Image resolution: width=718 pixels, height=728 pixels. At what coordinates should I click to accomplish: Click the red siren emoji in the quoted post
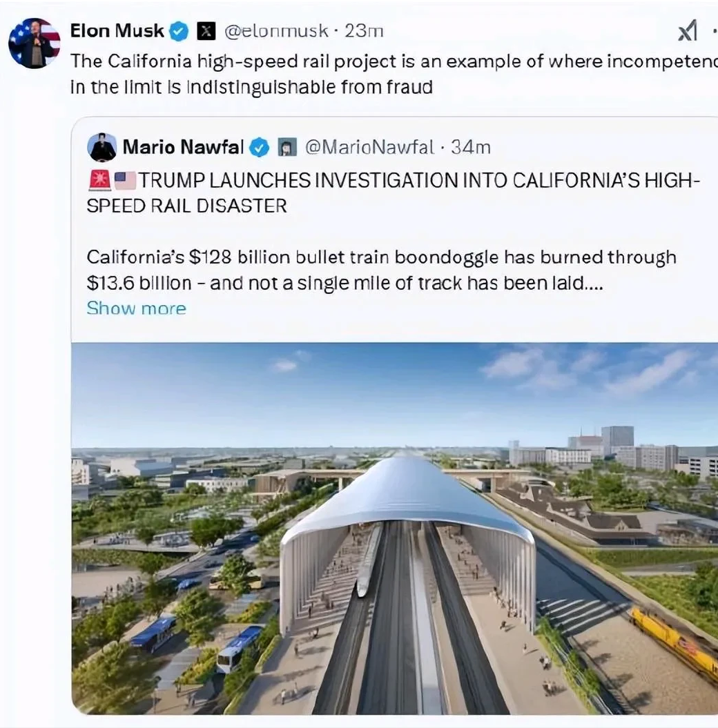(x=100, y=181)
